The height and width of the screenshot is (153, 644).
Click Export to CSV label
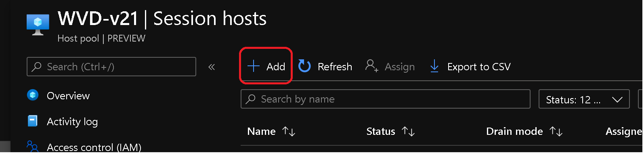pyautogui.click(x=479, y=67)
